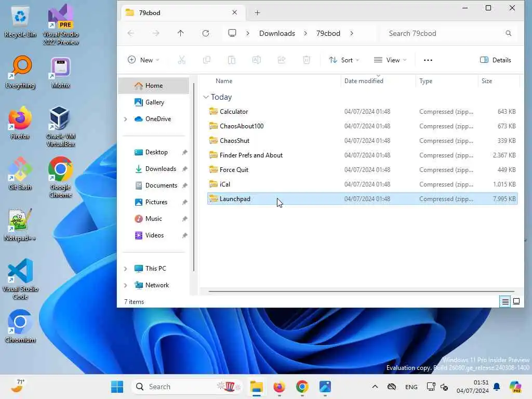This screenshot has width=532, height=399.
Task: Open the Sort dropdown
Action: (x=344, y=60)
